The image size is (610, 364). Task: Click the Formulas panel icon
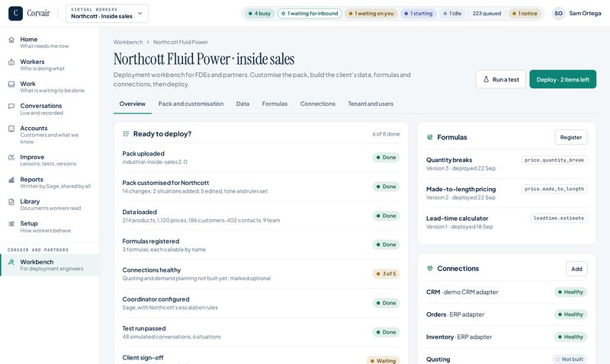pos(429,137)
